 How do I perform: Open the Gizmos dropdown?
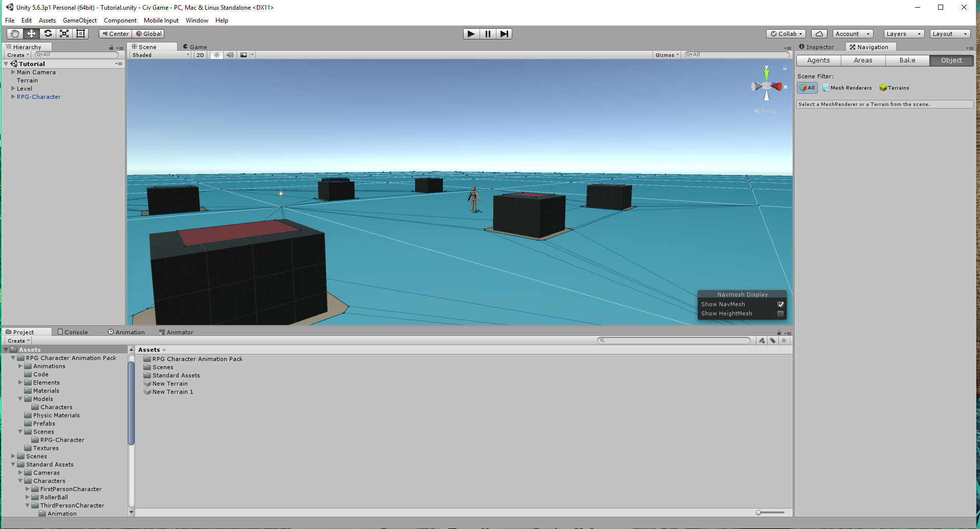coord(666,55)
